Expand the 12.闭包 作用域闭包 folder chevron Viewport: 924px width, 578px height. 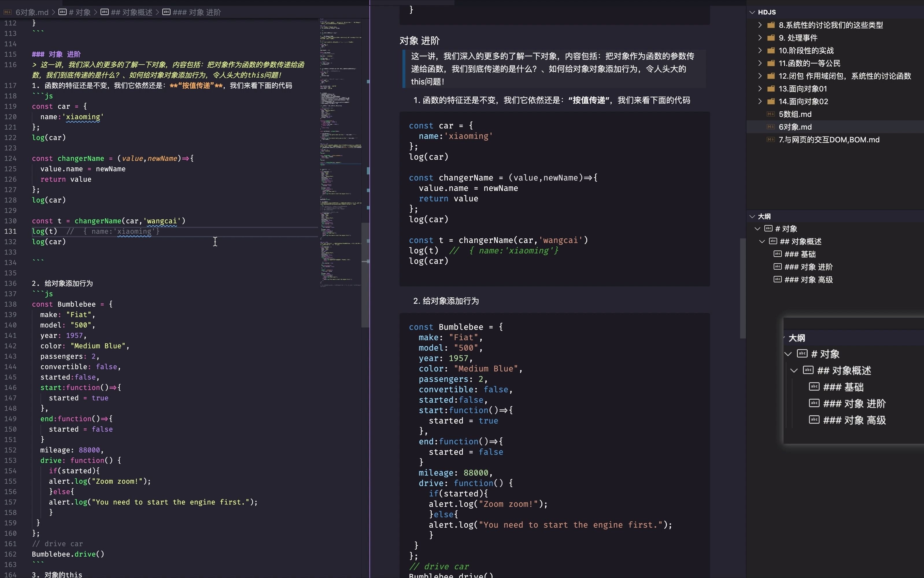pos(760,76)
